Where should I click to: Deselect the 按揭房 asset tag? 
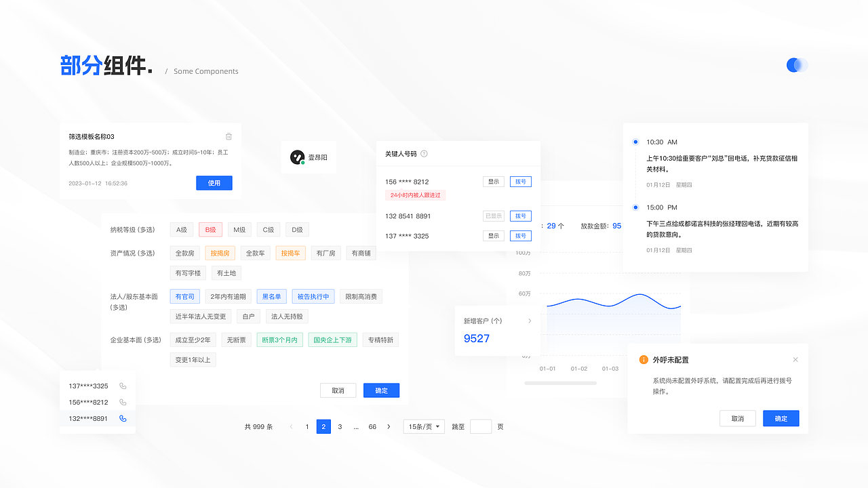pyautogui.click(x=220, y=253)
